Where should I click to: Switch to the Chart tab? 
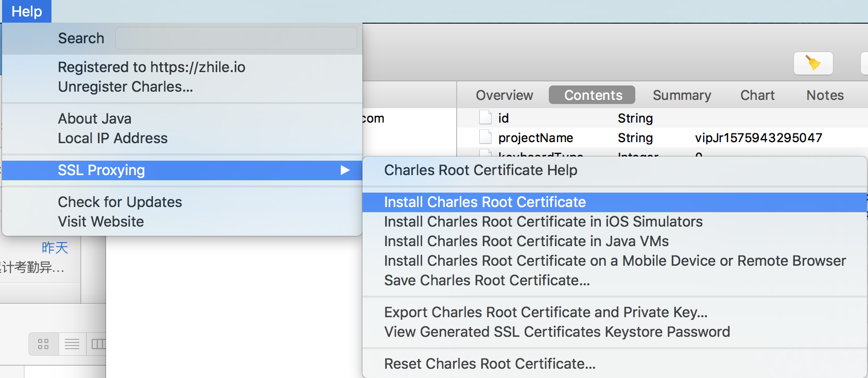point(757,95)
